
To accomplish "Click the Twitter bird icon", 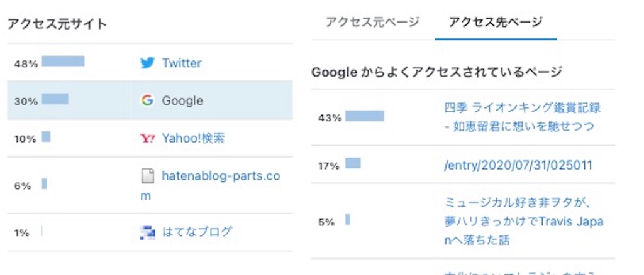I will click(147, 63).
